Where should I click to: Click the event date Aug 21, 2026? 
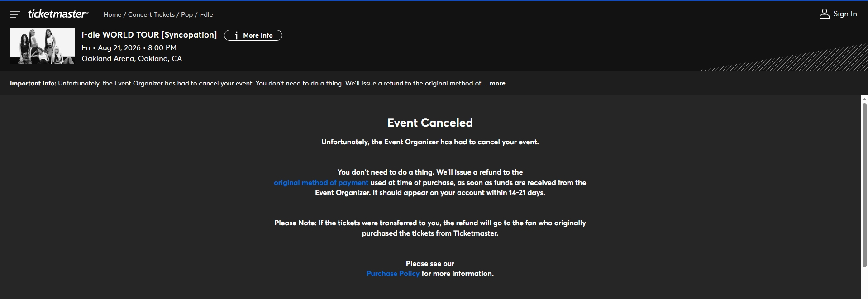pos(119,47)
